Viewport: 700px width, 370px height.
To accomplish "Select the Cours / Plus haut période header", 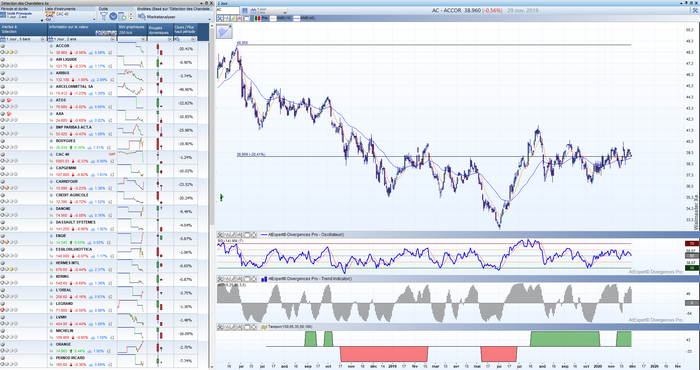I will coord(185,29).
